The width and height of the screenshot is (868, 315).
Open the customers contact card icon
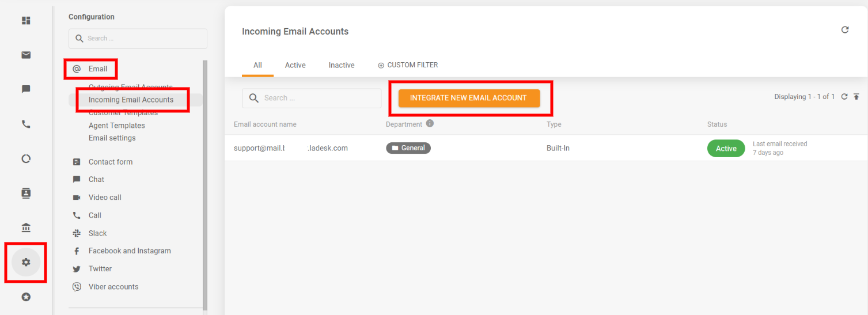point(26,193)
